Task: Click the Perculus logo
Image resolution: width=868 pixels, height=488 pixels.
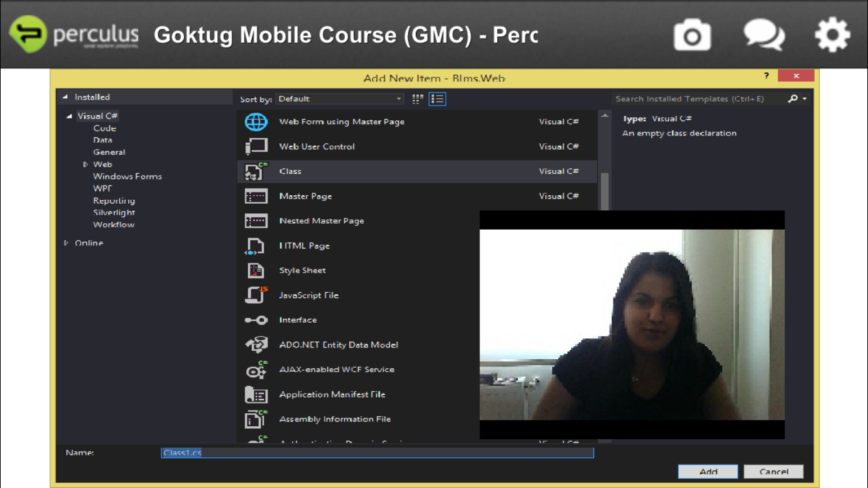Action: pos(74,34)
